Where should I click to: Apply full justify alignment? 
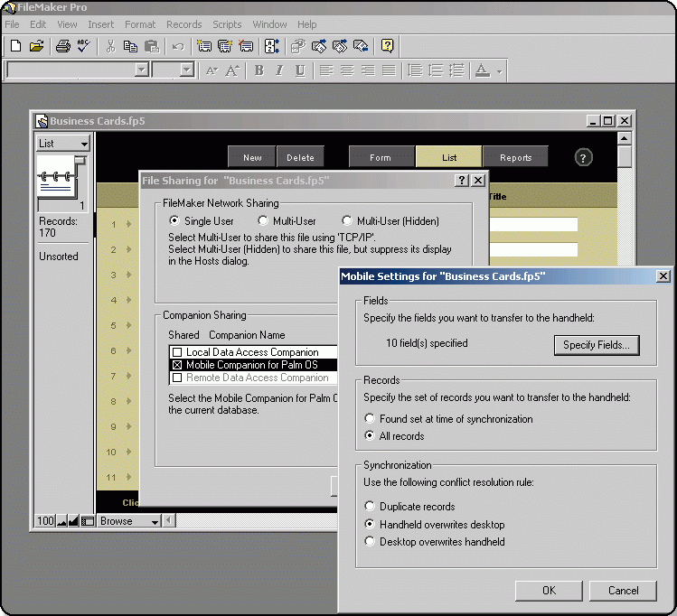[389, 70]
